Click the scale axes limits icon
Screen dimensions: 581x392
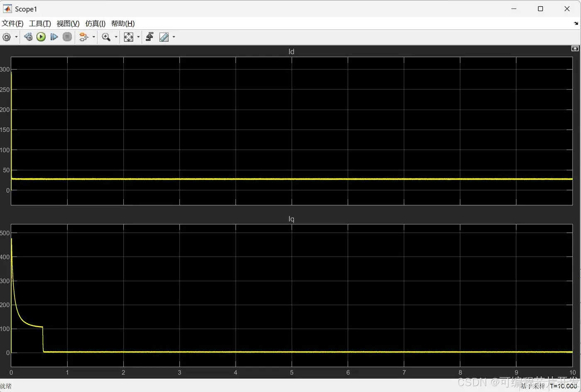click(x=129, y=37)
